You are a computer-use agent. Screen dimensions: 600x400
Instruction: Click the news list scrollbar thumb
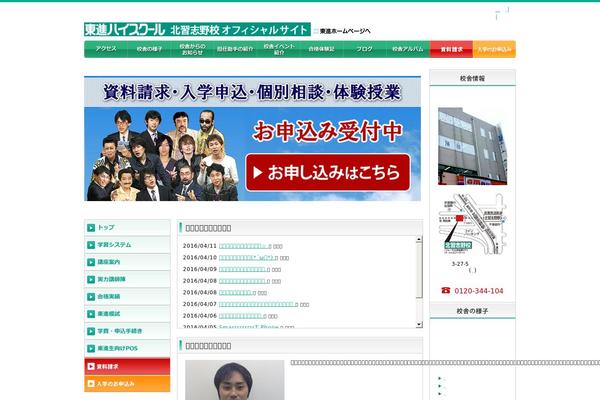[x=419, y=270]
